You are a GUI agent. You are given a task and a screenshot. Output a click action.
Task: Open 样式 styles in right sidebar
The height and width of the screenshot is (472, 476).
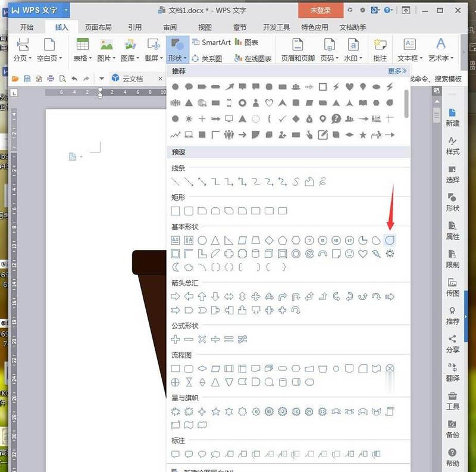pyautogui.click(x=452, y=146)
